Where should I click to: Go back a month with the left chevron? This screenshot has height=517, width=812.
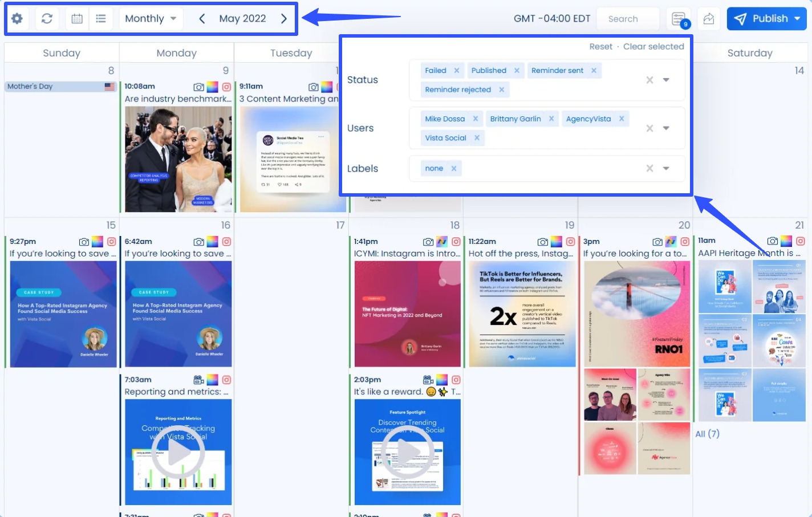[201, 18]
